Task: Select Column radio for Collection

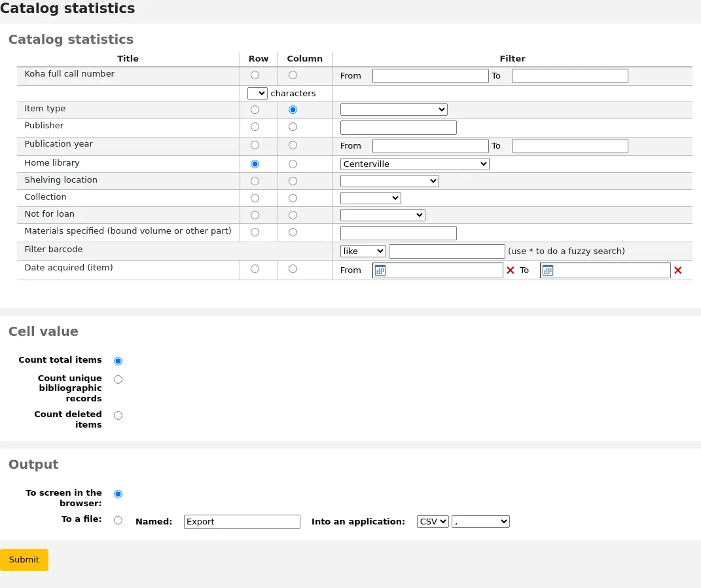Action: tap(293, 198)
